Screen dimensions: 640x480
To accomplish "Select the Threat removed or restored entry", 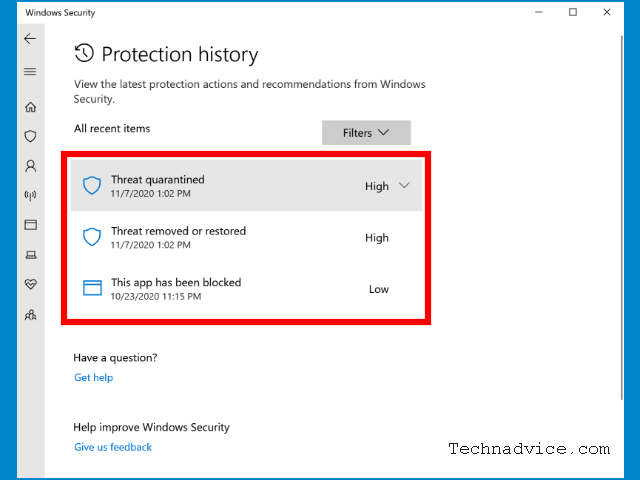I will pyautogui.click(x=246, y=237).
